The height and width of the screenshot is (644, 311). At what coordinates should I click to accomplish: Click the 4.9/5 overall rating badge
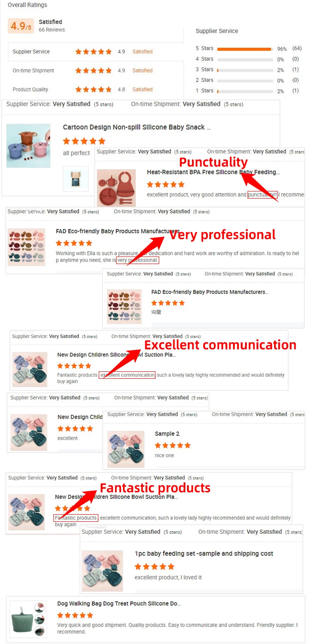point(21,26)
